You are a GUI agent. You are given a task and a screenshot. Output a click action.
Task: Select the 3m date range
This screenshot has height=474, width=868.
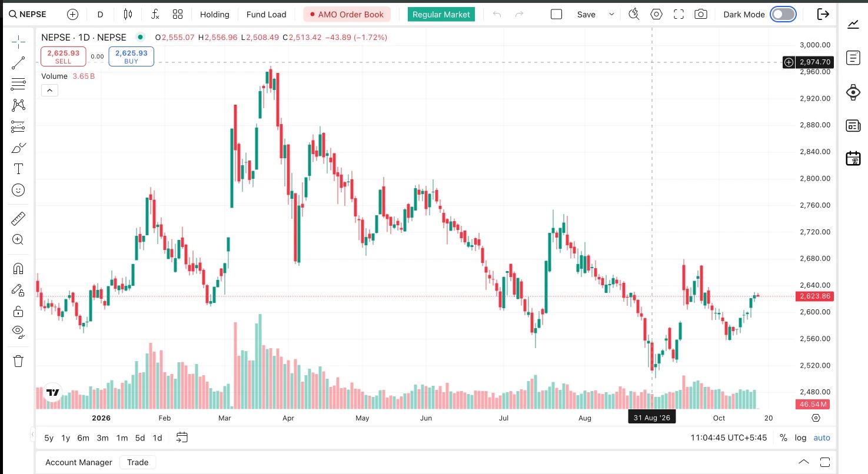point(103,438)
